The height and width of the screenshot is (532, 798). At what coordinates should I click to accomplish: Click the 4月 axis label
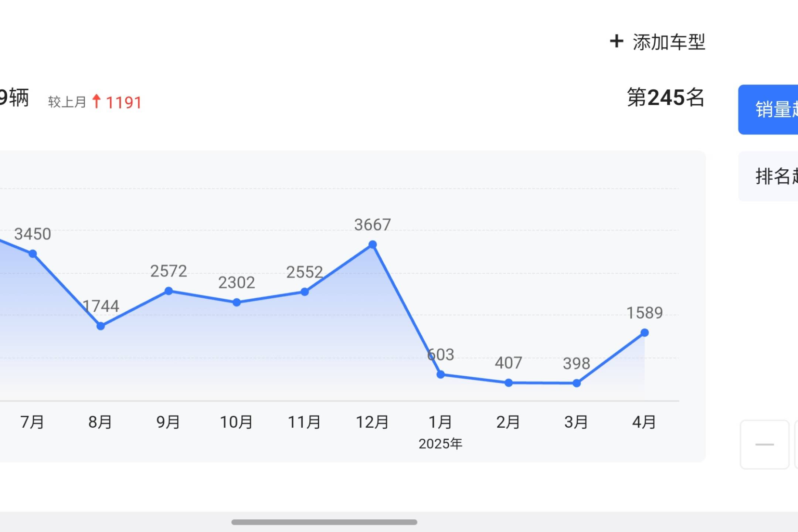coord(644,422)
